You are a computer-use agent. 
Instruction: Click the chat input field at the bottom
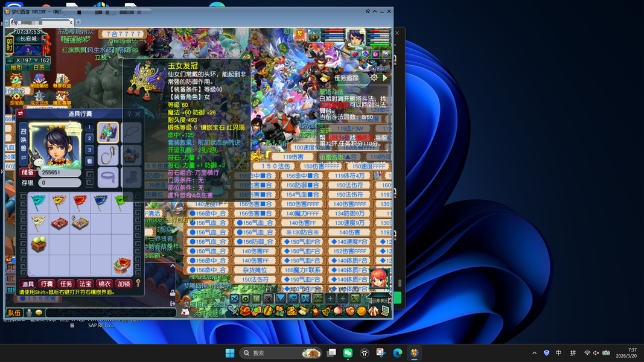point(111,313)
